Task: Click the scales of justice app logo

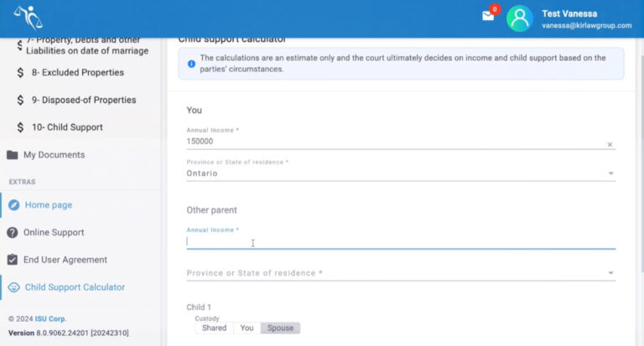Action: click(28, 18)
